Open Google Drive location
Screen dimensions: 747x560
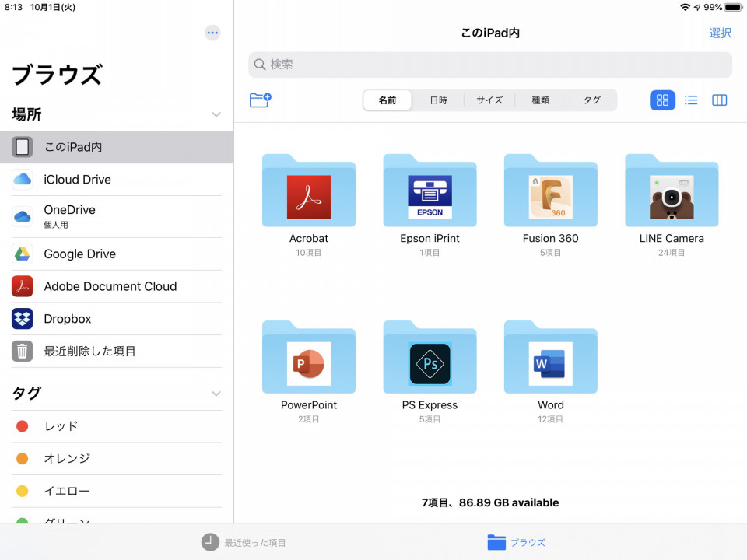click(x=117, y=254)
